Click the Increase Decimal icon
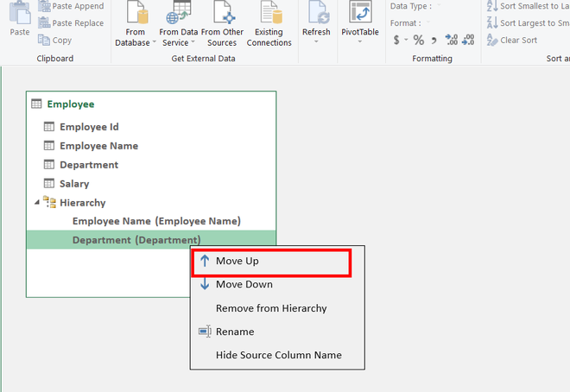Screen dimensions: 570x392 (452, 40)
